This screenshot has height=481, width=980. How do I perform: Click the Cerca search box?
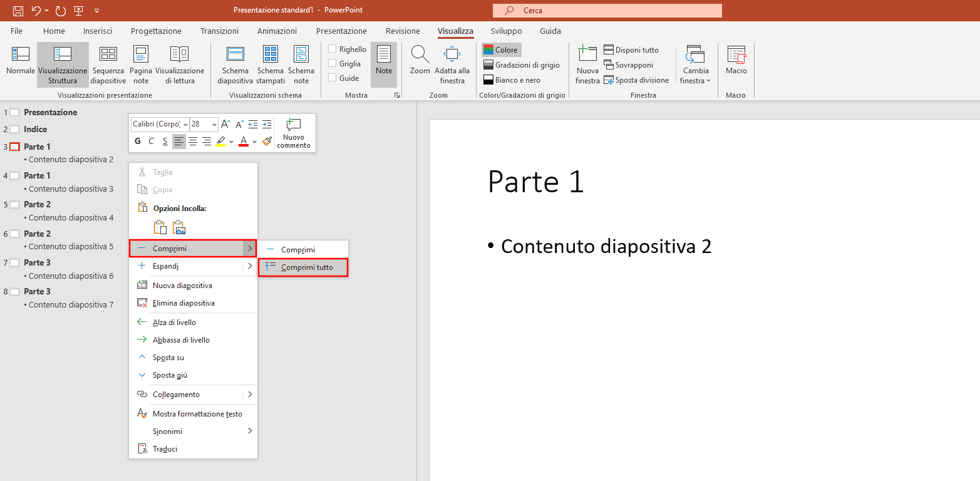pyautogui.click(x=607, y=11)
